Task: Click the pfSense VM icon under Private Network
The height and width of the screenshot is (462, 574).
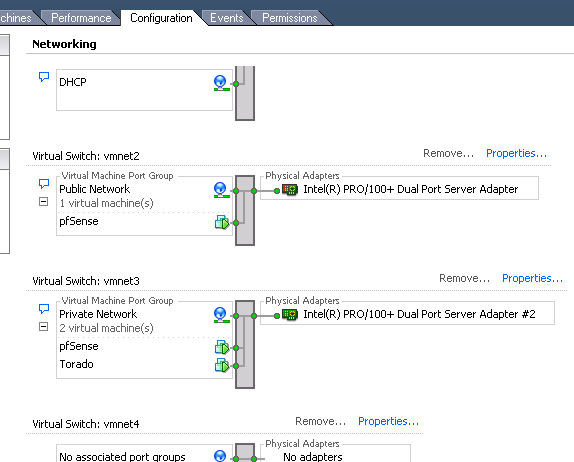Action: pyautogui.click(x=222, y=347)
